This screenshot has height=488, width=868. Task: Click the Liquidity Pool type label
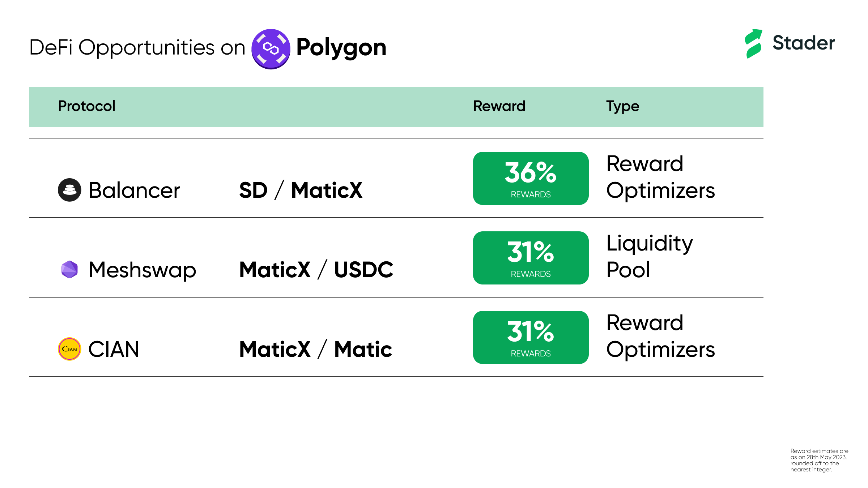650,257
